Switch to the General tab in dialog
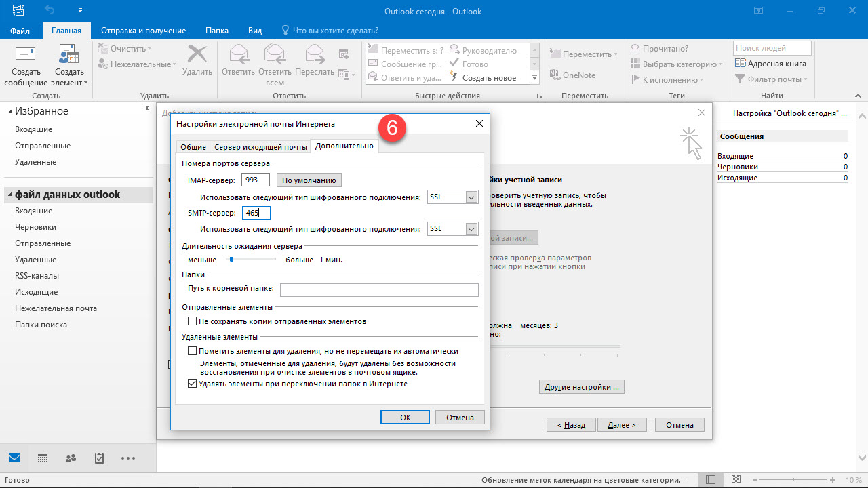Image resolution: width=868 pixels, height=488 pixels. (x=193, y=147)
